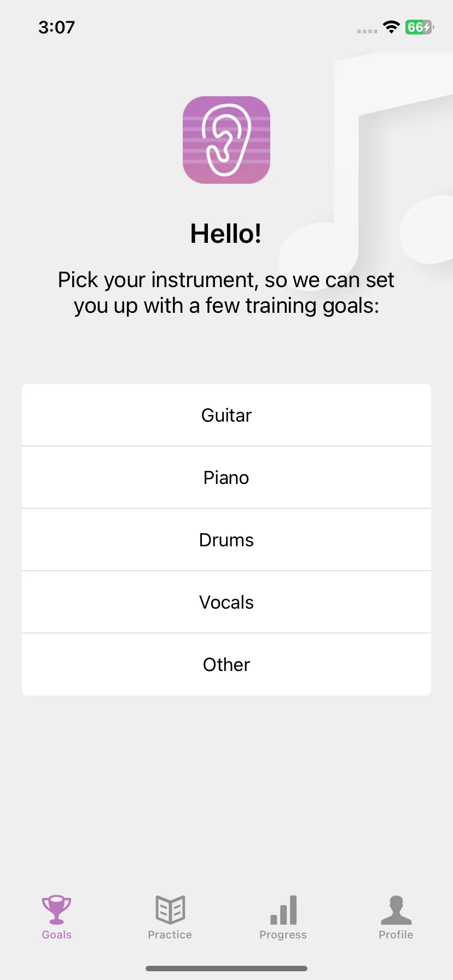Tap the Progress bar-chart icon

click(283, 909)
